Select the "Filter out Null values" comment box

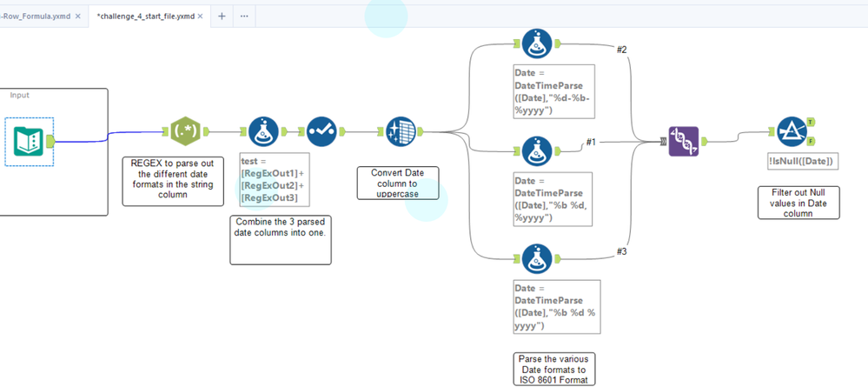coord(798,203)
